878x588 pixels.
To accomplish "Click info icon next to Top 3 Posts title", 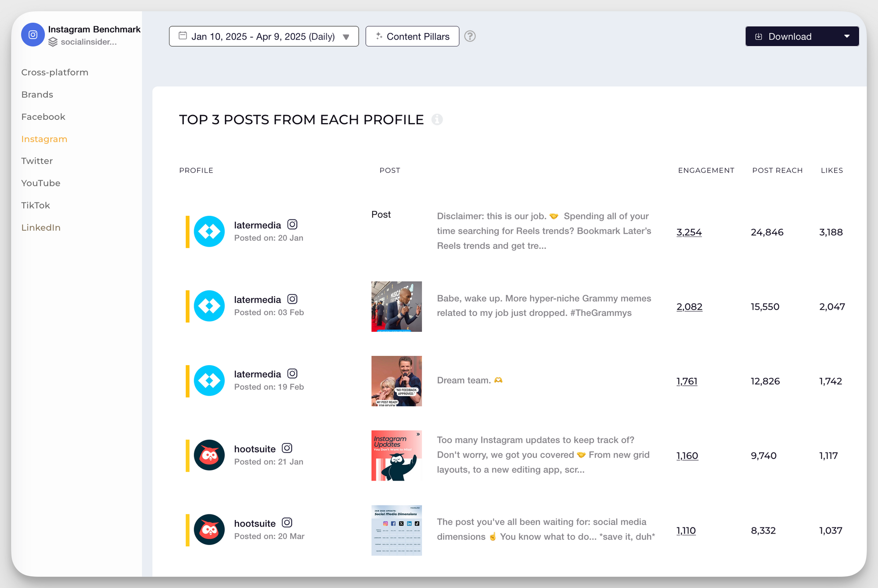I will tap(437, 119).
